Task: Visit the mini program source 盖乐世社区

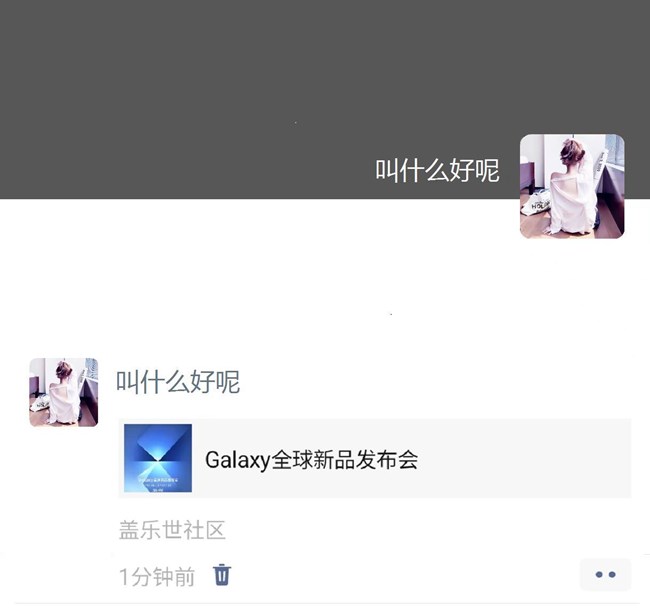Action: tap(172, 530)
